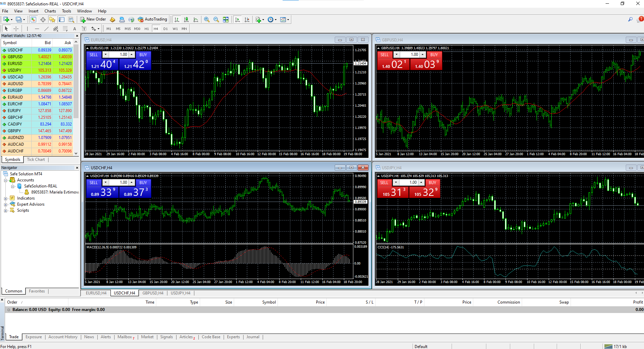The image size is (644, 349).
Task: Set timeframe to D1
Action: point(165,29)
